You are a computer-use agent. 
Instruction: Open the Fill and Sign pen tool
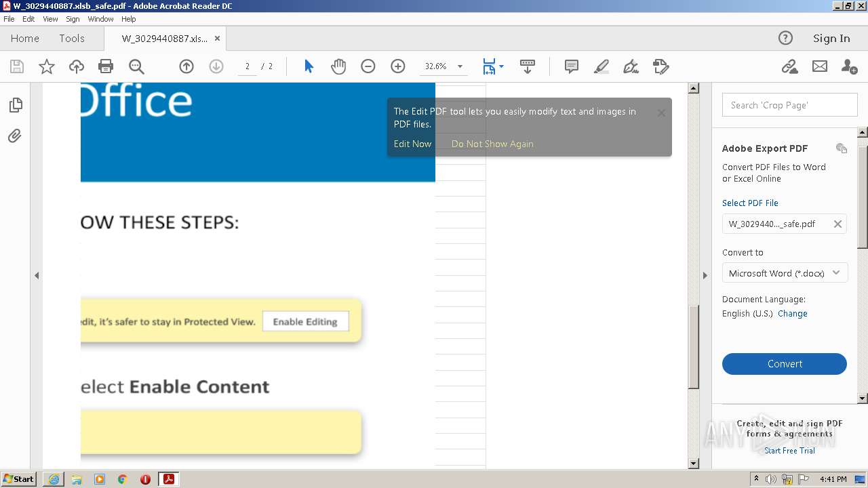tap(631, 66)
